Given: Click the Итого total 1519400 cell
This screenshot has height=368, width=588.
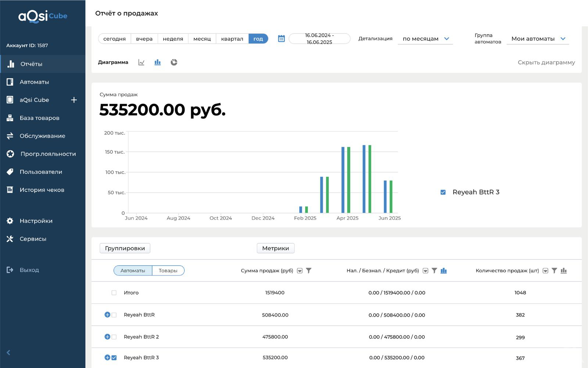Looking at the screenshot, I should coord(275,293).
